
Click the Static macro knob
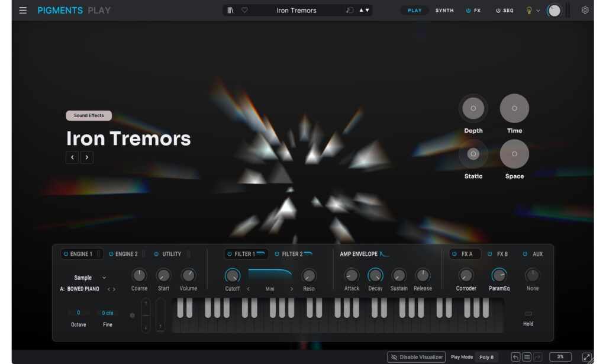coord(473,154)
